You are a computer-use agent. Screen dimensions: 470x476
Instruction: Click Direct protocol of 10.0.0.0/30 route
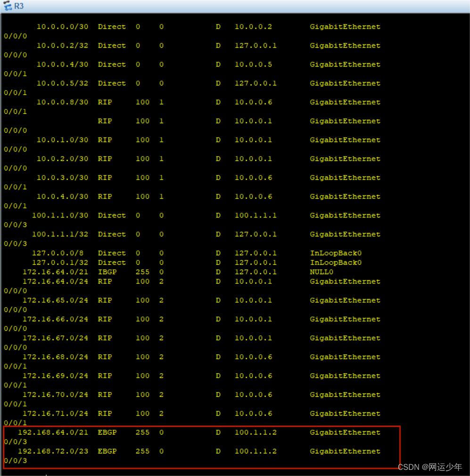[112, 27]
